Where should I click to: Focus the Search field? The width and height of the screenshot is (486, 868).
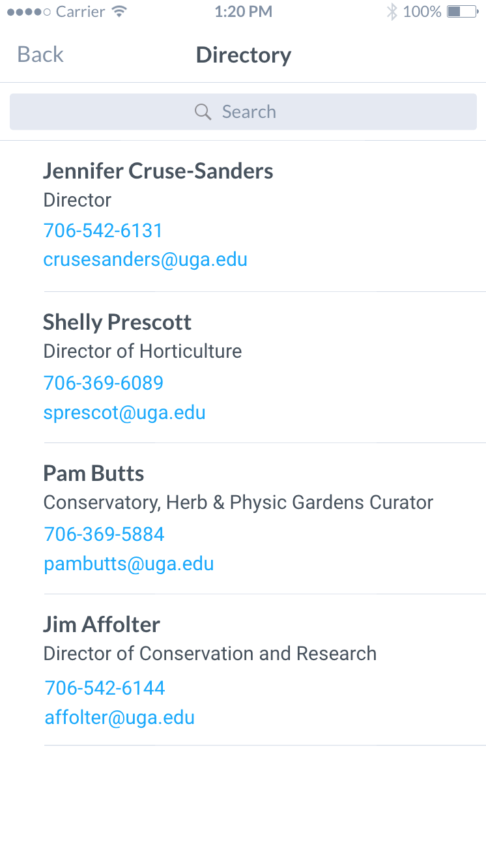243,112
